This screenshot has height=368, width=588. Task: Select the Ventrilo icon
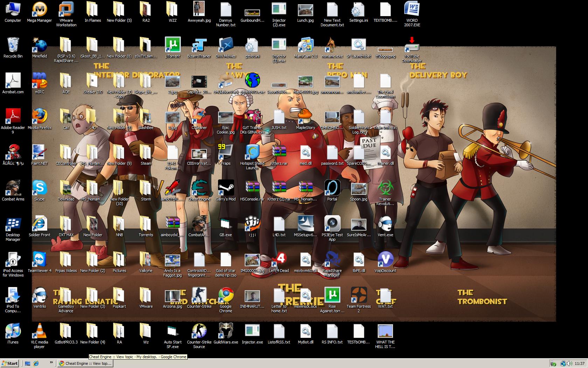click(40, 298)
